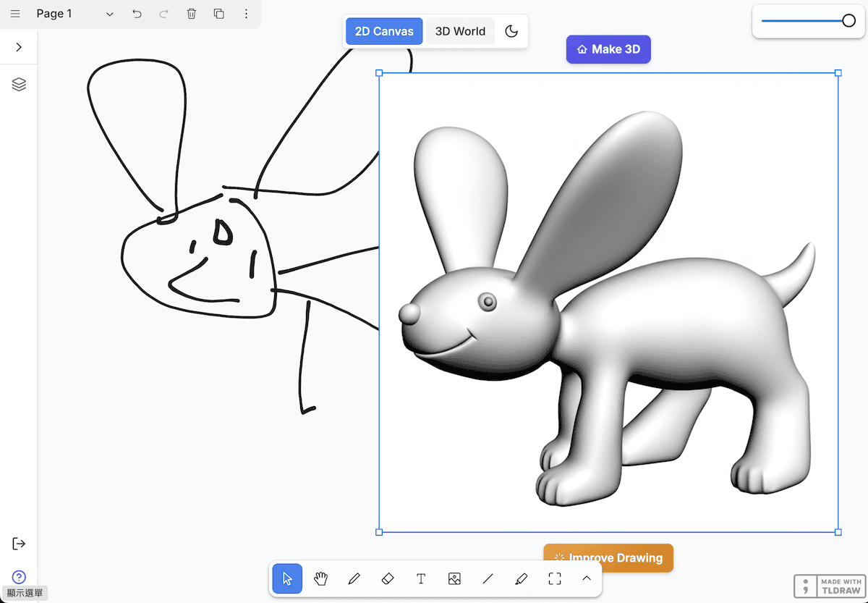The height and width of the screenshot is (603, 868).
Task: Switch to the 2D Canvas tab
Action: coord(384,31)
